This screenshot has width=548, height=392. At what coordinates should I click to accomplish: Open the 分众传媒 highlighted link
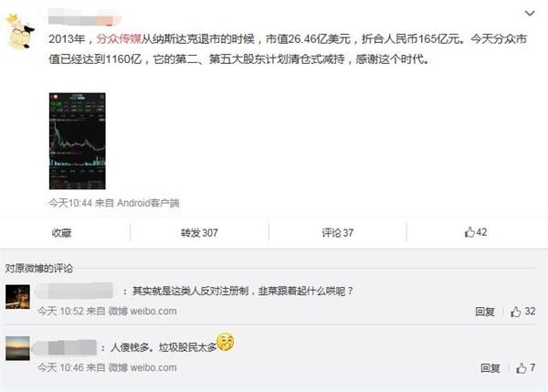coord(119,38)
